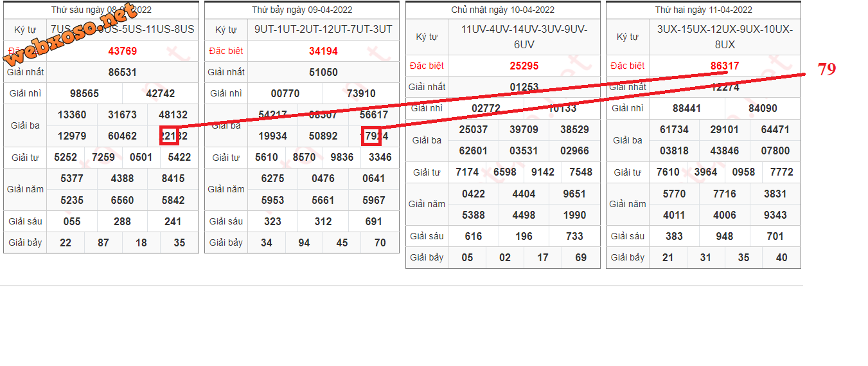This screenshot has height=366, width=868.
Task: Click the Giải sáu value 948
Action: click(x=724, y=236)
